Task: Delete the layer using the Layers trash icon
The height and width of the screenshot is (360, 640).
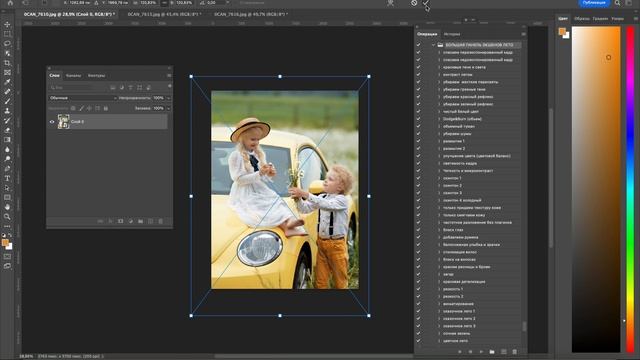Action: pos(160,221)
